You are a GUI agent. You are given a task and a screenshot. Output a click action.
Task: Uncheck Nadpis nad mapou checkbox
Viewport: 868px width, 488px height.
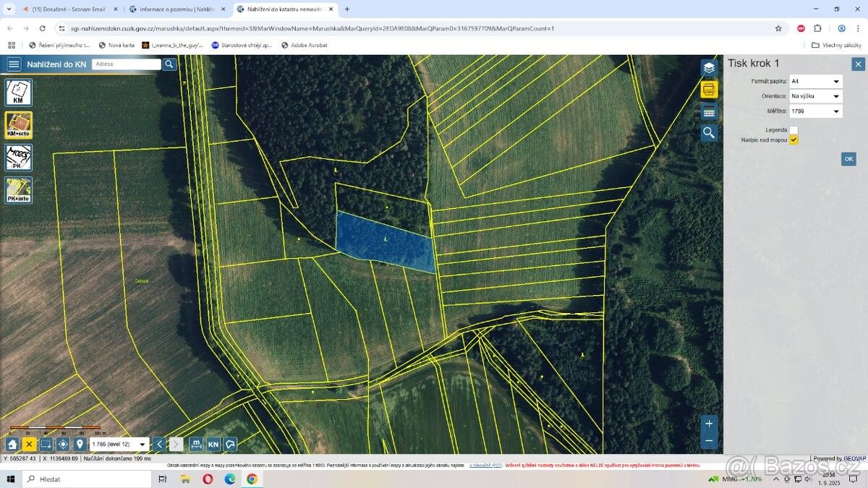(x=793, y=140)
